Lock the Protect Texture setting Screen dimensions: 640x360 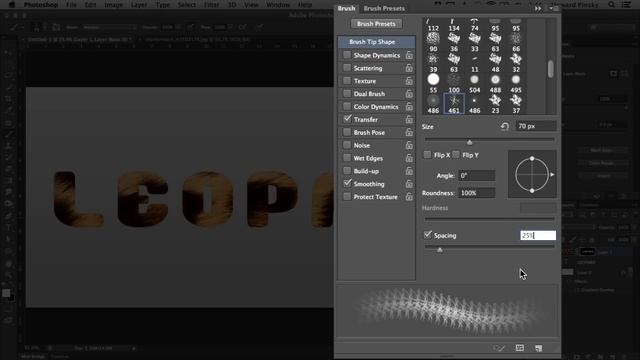(409, 197)
